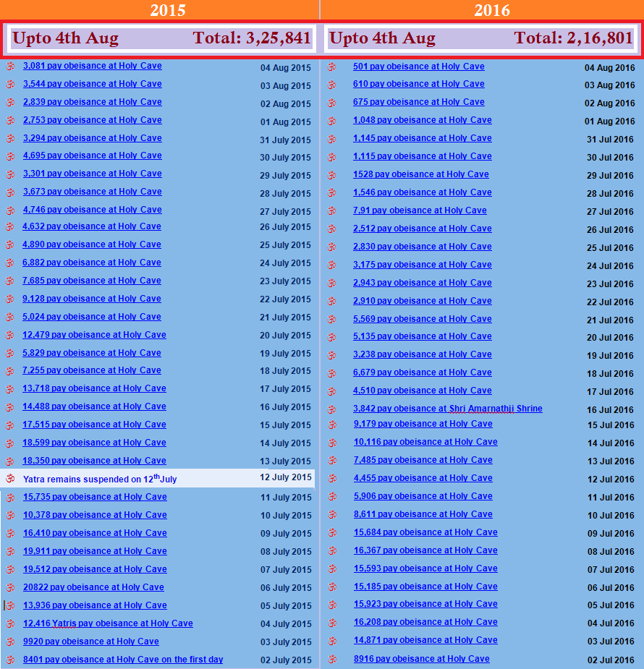The height and width of the screenshot is (669, 644).
Task: Click the Om icon next to 8401 first day entry
Action: 10,660
